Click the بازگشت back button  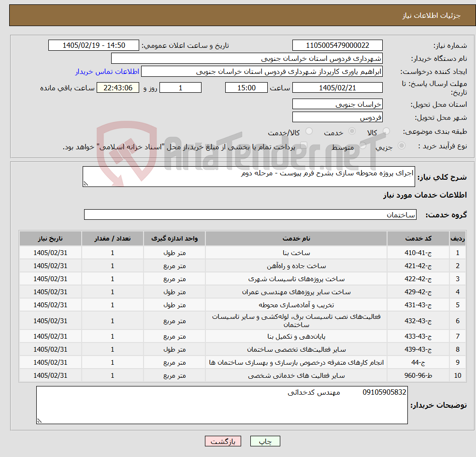(x=223, y=441)
